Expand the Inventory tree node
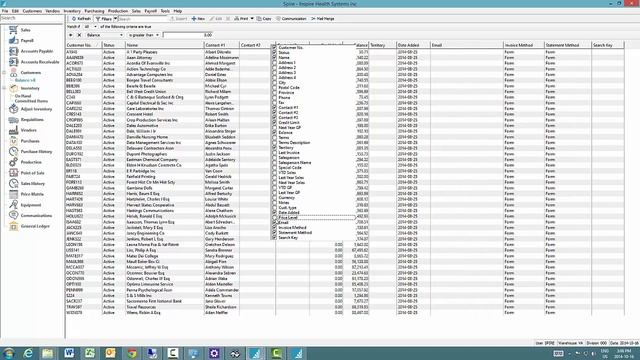Viewport: 640px width, 360px height. (x=4, y=88)
